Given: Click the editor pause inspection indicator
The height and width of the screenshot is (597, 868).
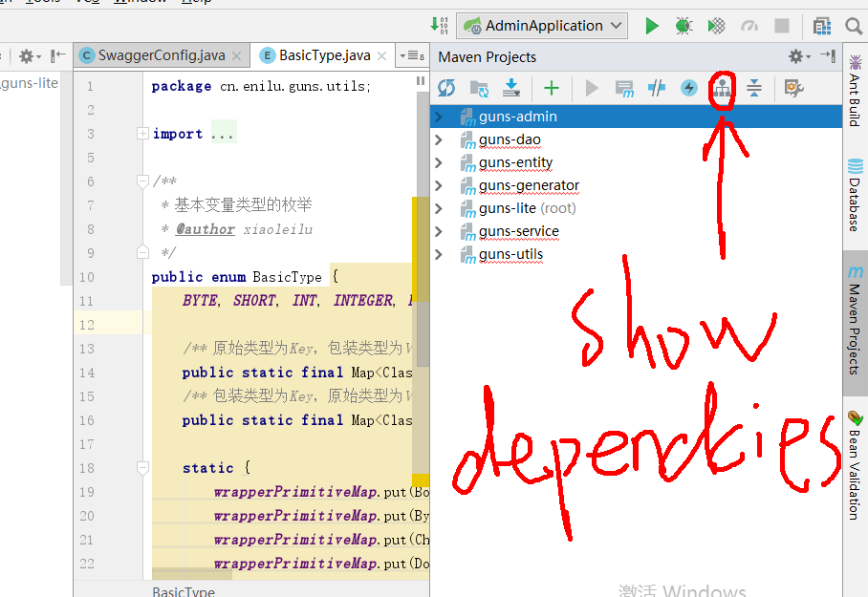Looking at the screenshot, I should (421, 81).
